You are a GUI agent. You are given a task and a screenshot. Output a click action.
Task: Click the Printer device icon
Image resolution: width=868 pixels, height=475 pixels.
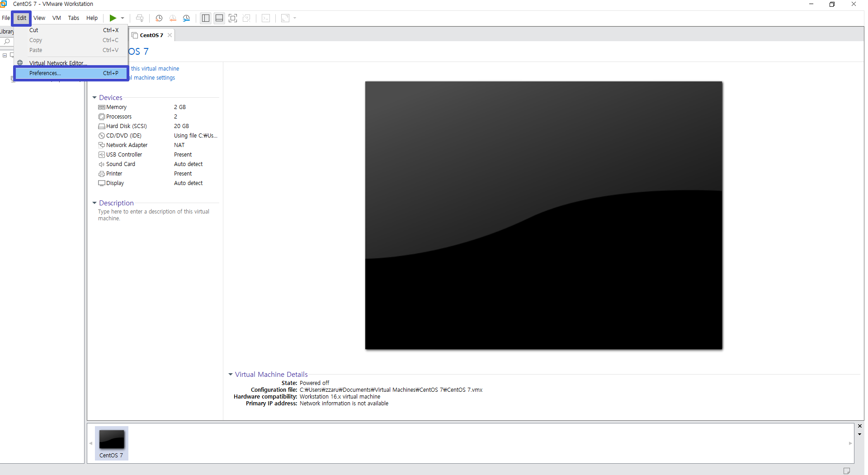coord(102,174)
